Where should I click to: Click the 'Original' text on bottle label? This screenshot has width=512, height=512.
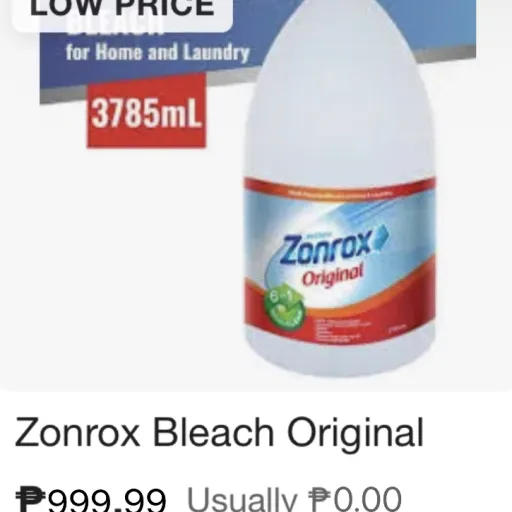(x=333, y=275)
